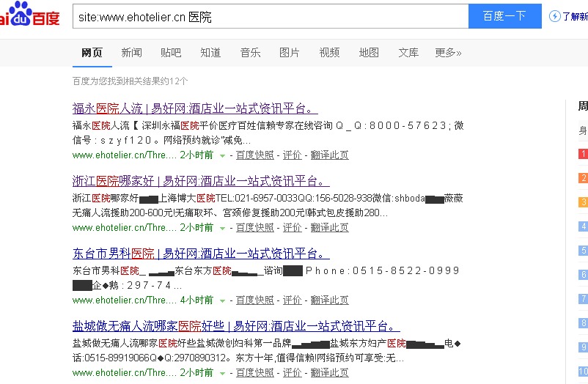Click the lightning icon beside 了解新
Viewport: 588px width, 384px height.
coord(554,16)
